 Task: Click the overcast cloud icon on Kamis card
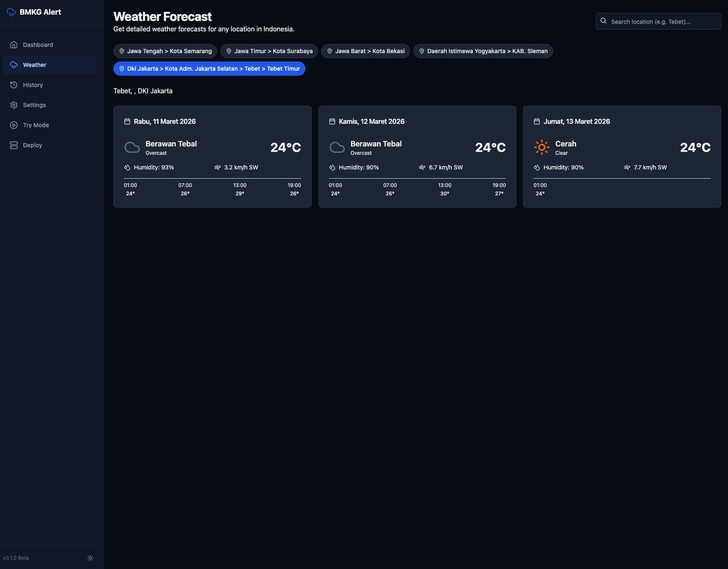click(337, 147)
